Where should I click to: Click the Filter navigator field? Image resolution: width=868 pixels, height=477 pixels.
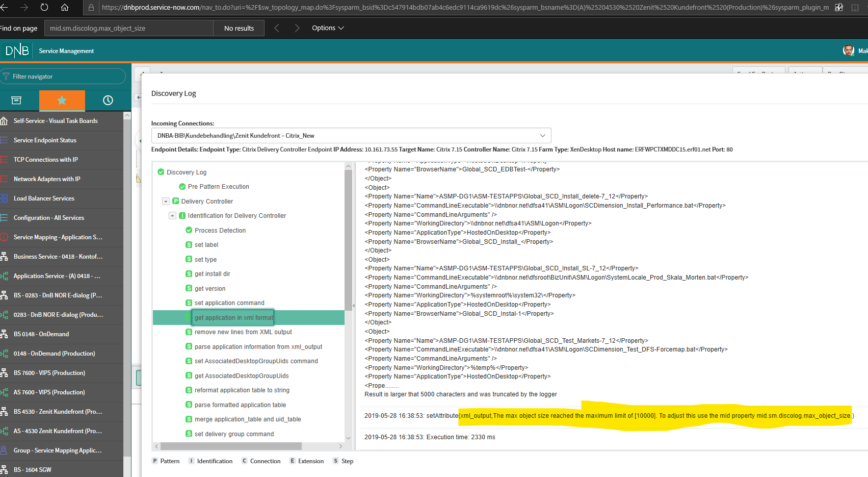pos(63,77)
